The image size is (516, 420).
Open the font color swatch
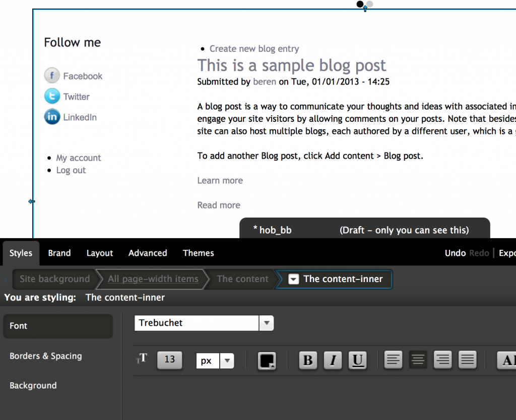267,361
